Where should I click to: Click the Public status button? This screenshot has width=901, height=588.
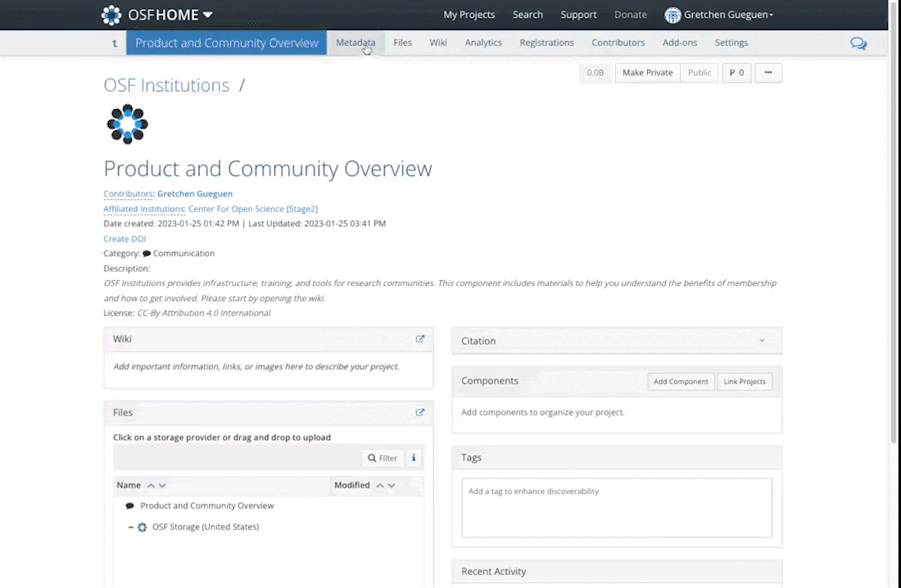click(700, 73)
